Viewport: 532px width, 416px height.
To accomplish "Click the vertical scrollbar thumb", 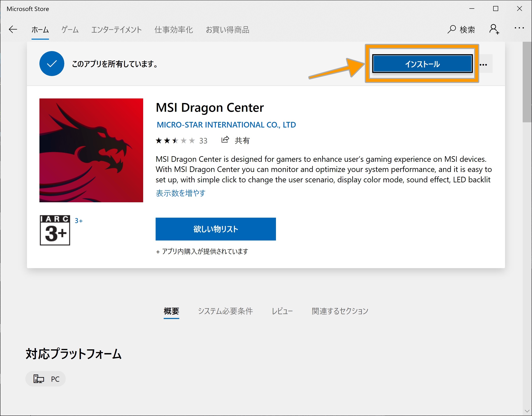I will point(527,82).
